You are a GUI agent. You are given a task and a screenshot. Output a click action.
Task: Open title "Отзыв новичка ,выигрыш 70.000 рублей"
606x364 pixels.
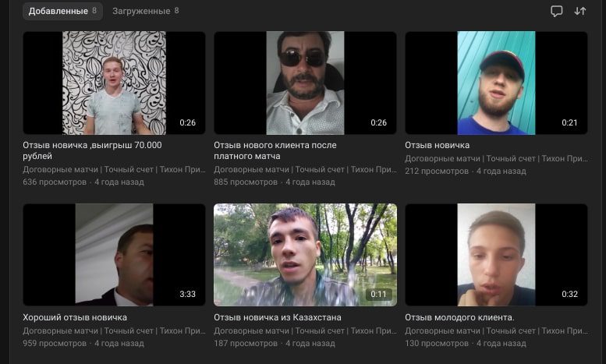pyautogui.click(x=92, y=150)
